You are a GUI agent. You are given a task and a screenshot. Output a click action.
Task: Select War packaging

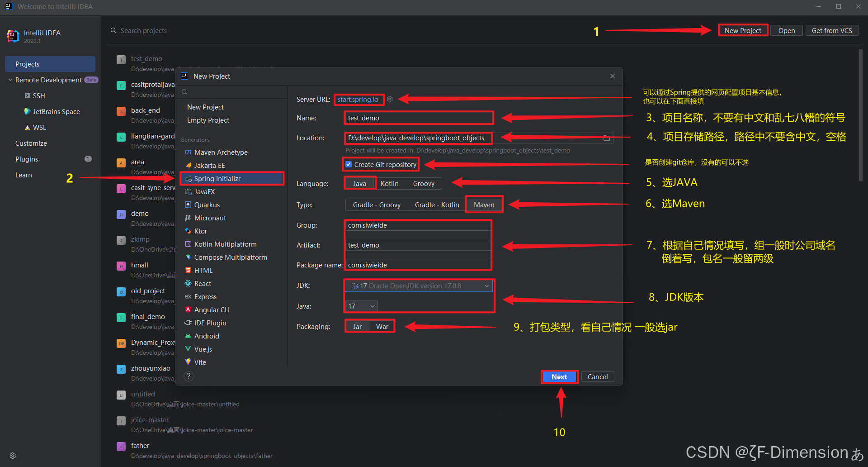[382, 326]
